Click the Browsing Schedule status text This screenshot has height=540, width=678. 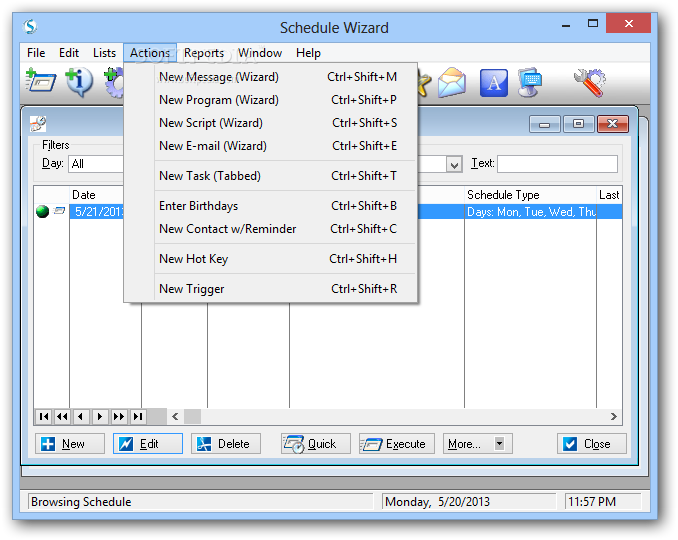point(81,502)
